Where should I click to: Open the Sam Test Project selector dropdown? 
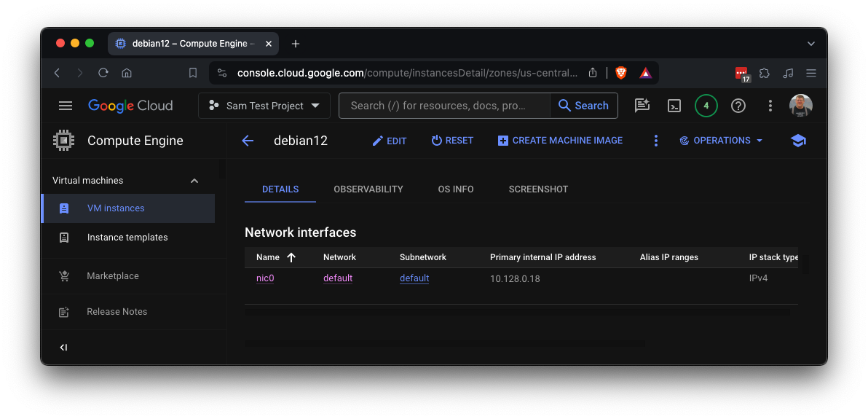click(x=264, y=106)
